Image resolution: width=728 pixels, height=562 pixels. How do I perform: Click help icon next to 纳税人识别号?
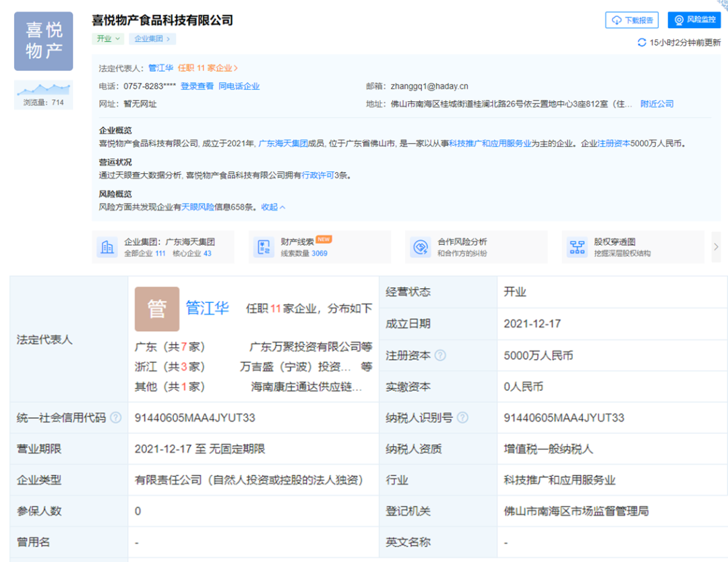pos(462,418)
